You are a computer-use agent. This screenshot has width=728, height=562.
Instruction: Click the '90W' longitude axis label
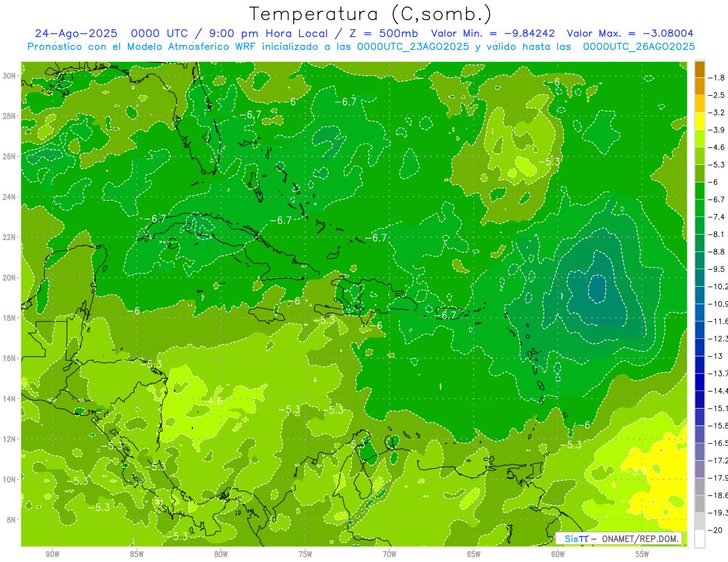click(52, 554)
